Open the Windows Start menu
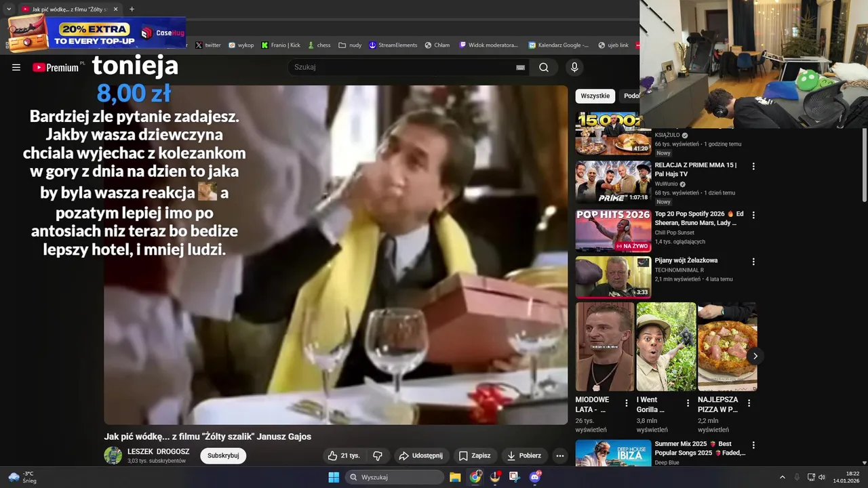 point(334,477)
